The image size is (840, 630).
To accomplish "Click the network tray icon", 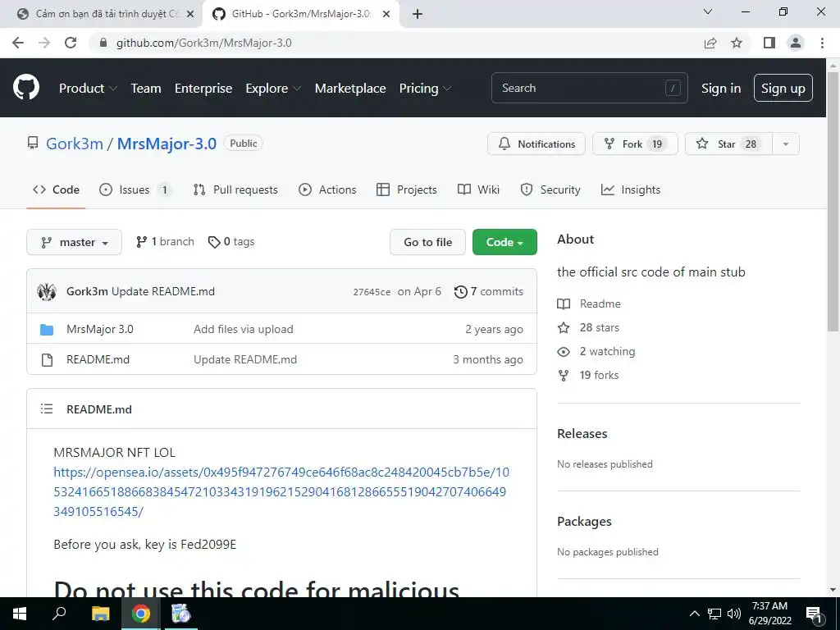I will pos(714,614).
